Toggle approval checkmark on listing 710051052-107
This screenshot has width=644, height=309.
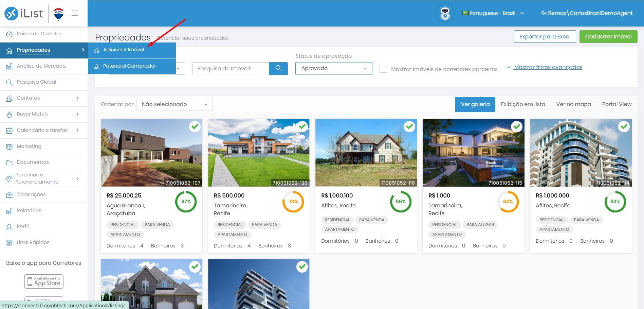point(195,126)
